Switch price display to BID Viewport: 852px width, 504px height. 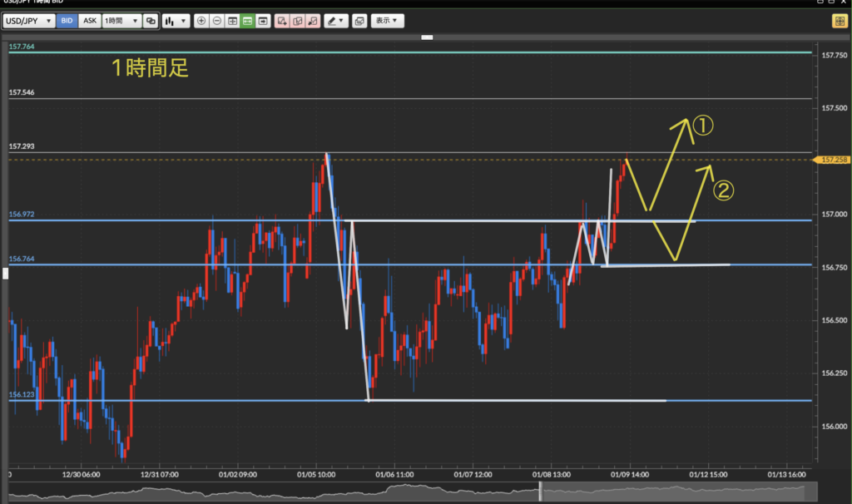click(67, 21)
